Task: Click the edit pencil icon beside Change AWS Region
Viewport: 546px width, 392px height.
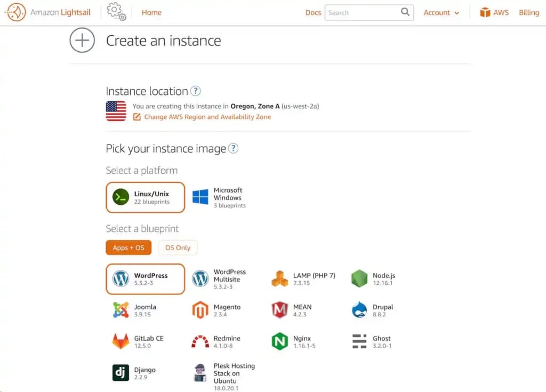Action: [137, 117]
